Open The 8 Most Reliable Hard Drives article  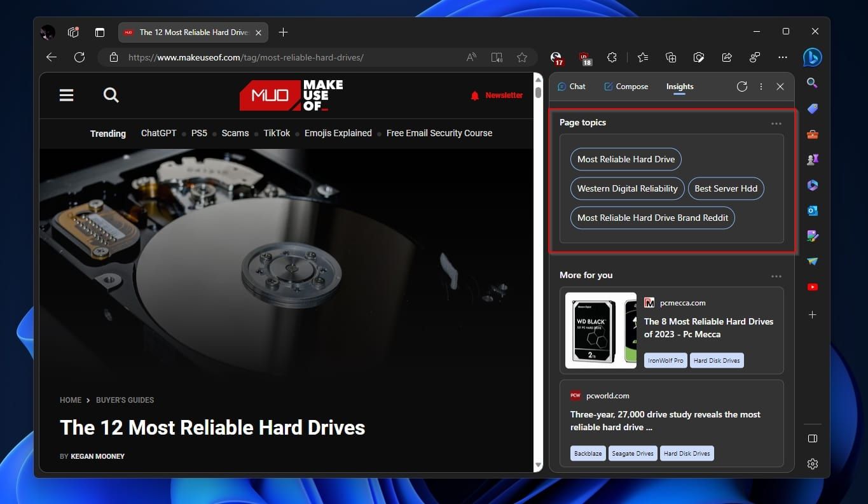point(708,328)
